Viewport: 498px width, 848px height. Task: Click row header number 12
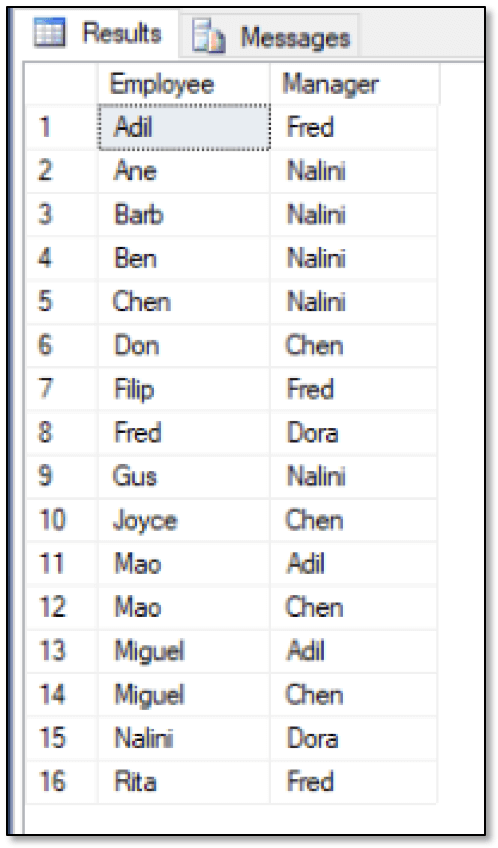[61, 607]
